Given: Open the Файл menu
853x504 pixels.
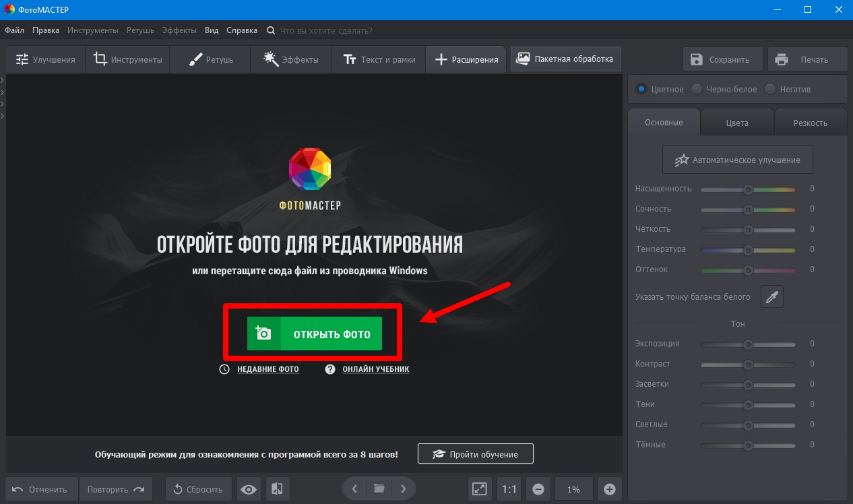Looking at the screenshot, I should (14, 30).
